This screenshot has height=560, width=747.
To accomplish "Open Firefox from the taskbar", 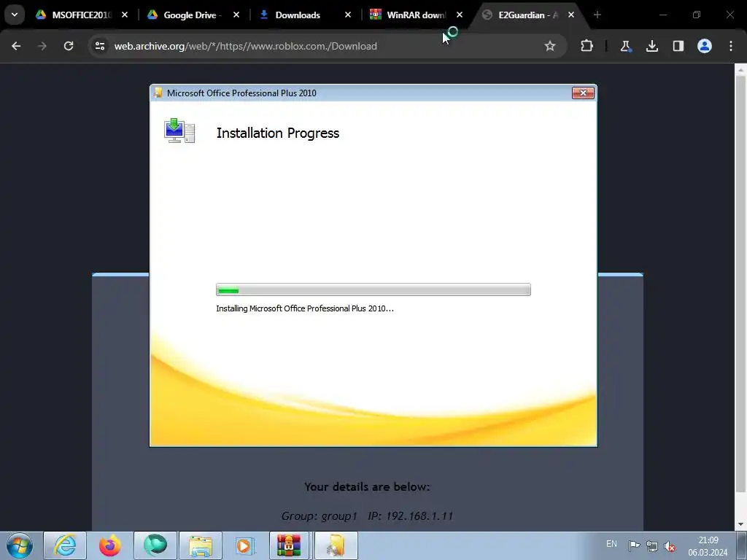I will [x=110, y=545].
